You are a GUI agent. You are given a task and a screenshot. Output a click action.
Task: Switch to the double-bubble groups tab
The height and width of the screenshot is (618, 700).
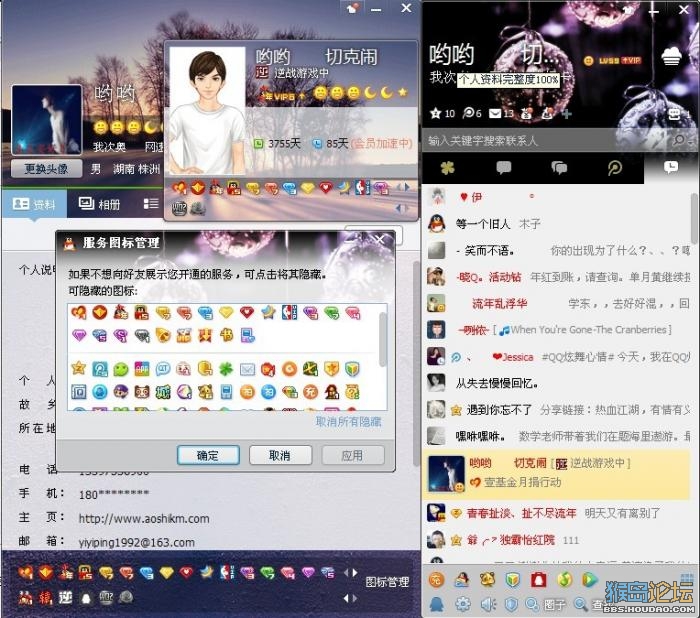559,168
